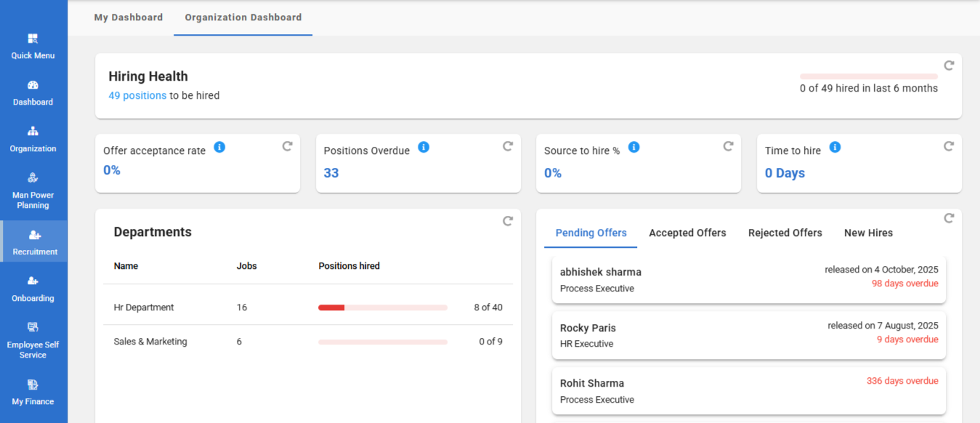Open Man Power Planning module
This screenshot has width=980, height=423.
[33, 179]
